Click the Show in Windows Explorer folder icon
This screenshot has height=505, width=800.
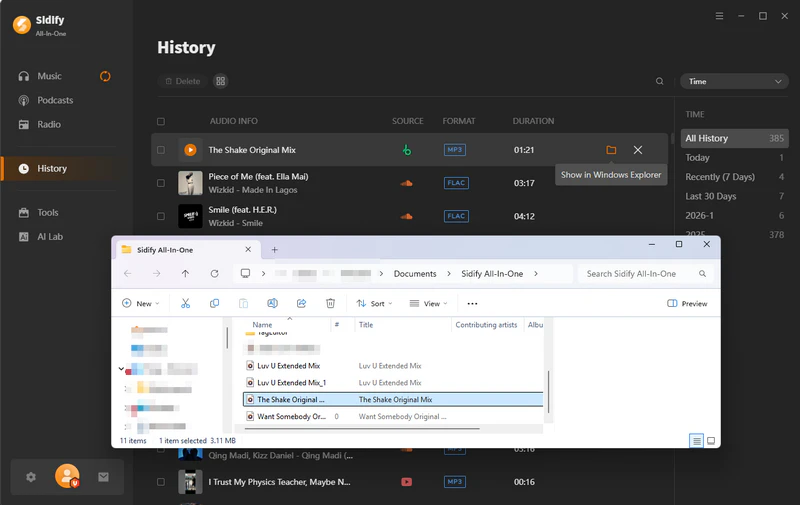coord(611,150)
